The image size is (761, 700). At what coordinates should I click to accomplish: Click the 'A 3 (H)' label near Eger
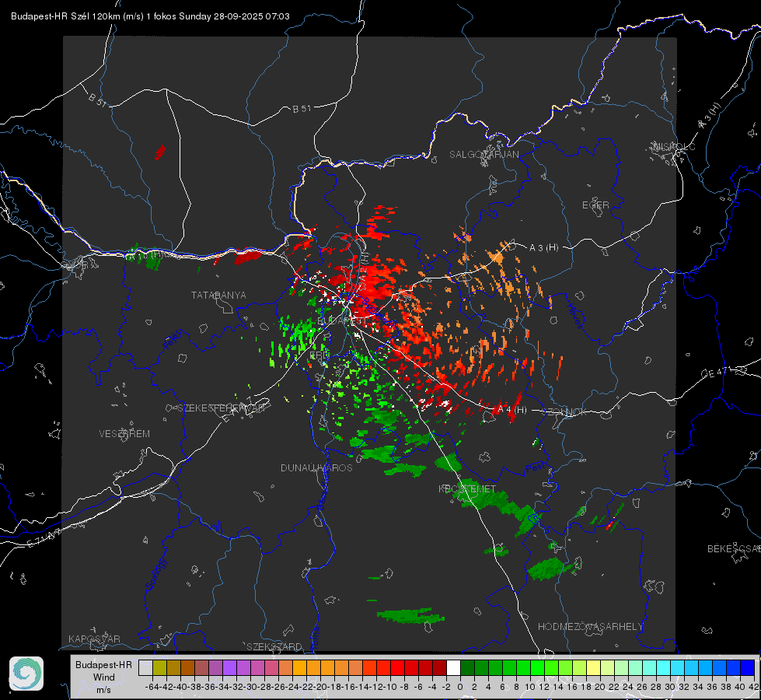[x=543, y=248]
